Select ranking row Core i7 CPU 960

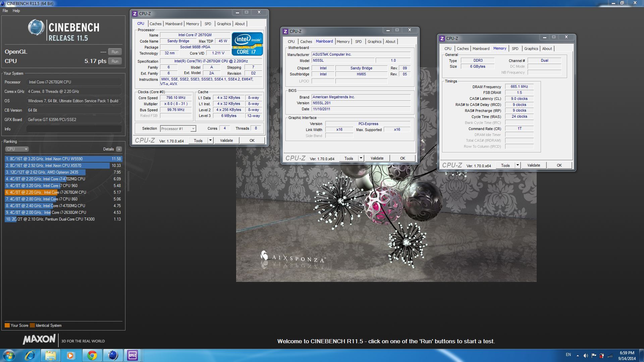tap(63, 186)
